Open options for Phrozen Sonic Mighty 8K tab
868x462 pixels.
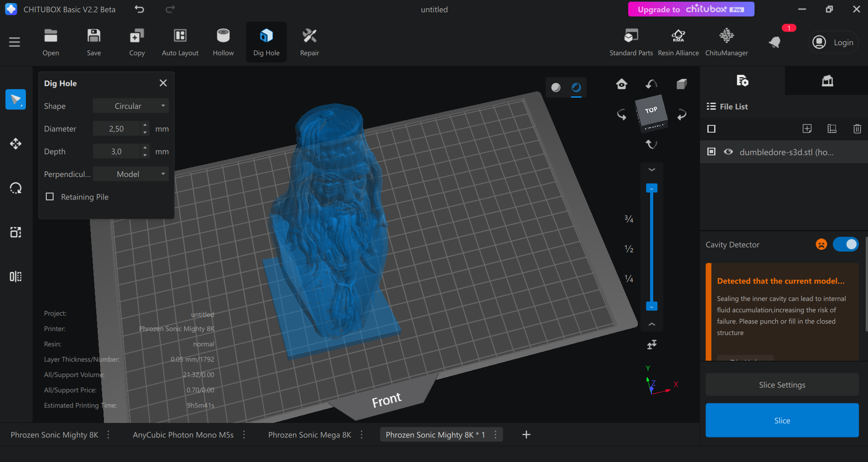pyautogui.click(x=108, y=435)
